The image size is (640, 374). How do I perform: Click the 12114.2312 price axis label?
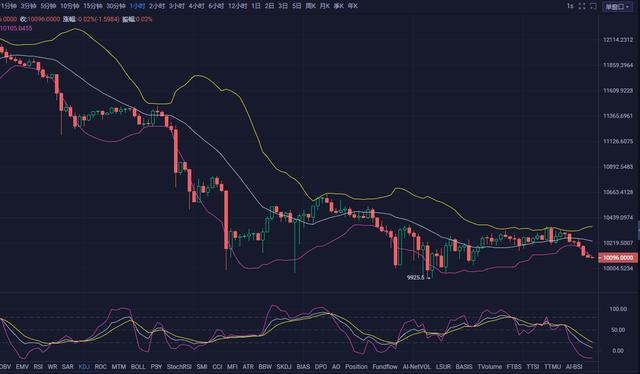click(618, 40)
